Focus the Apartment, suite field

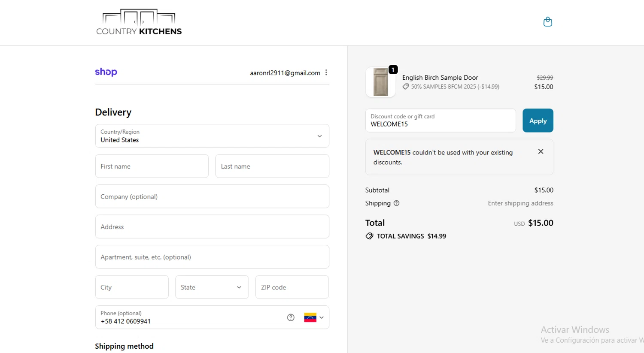click(x=212, y=257)
